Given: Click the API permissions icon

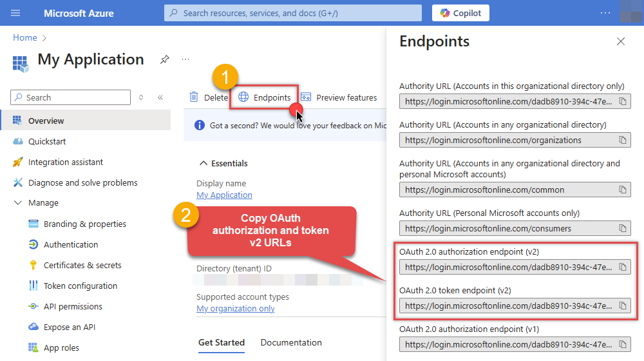Looking at the screenshot, I should pos(33,306).
